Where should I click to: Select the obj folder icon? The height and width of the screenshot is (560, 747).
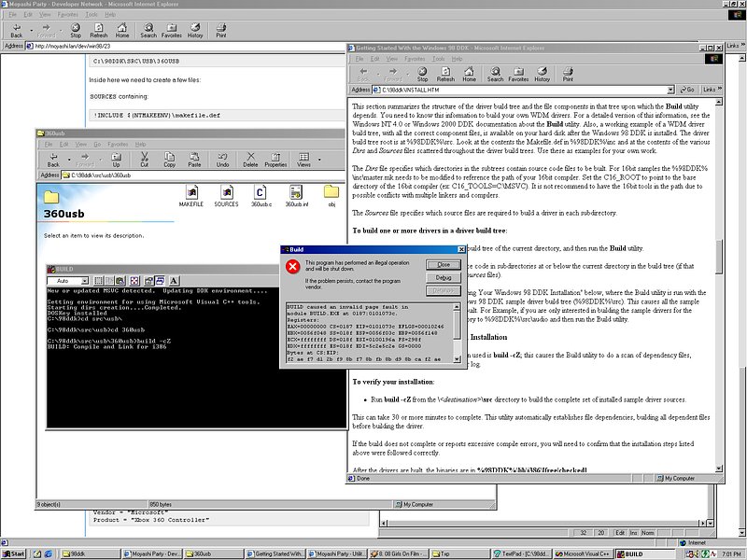pyautogui.click(x=331, y=196)
